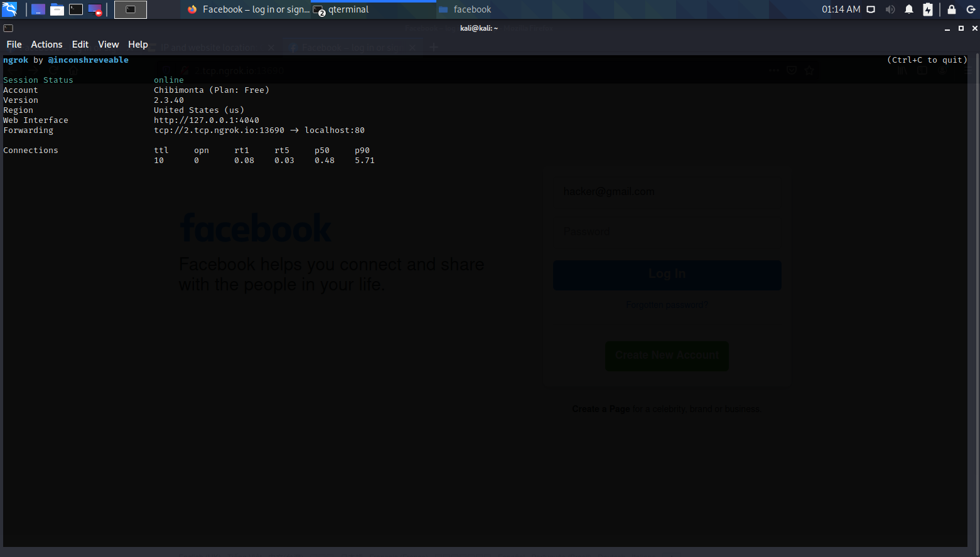Click the p90 value '5.71'
Screen dimensions: 980x557
coord(365,161)
